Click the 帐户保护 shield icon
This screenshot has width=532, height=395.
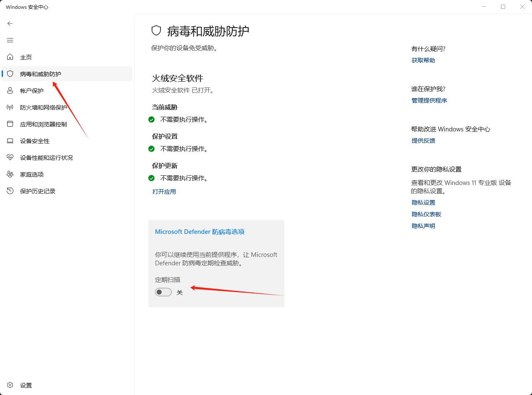(10, 90)
